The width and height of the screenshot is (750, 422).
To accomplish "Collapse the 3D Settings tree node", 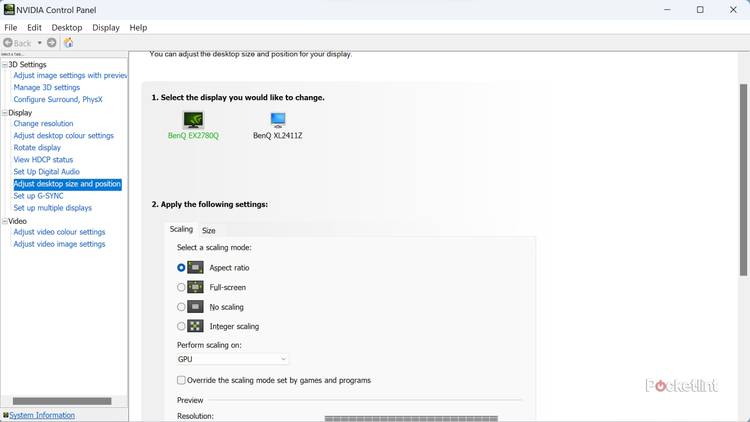I will click(x=5, y=64).
